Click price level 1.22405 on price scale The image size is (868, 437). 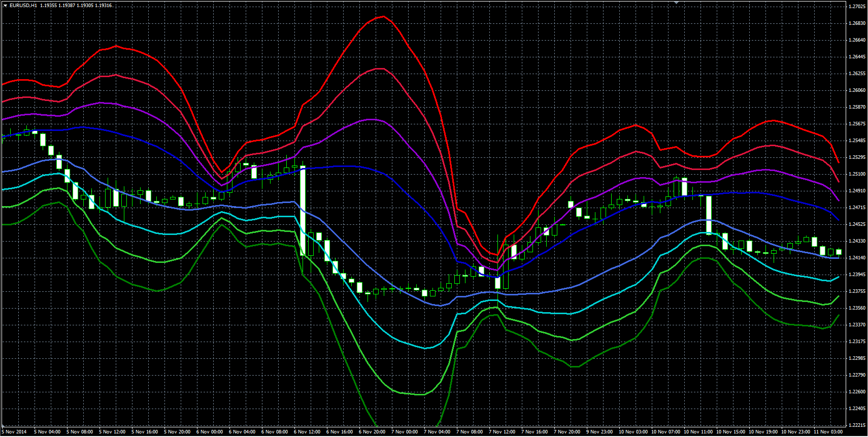(857, 409)
